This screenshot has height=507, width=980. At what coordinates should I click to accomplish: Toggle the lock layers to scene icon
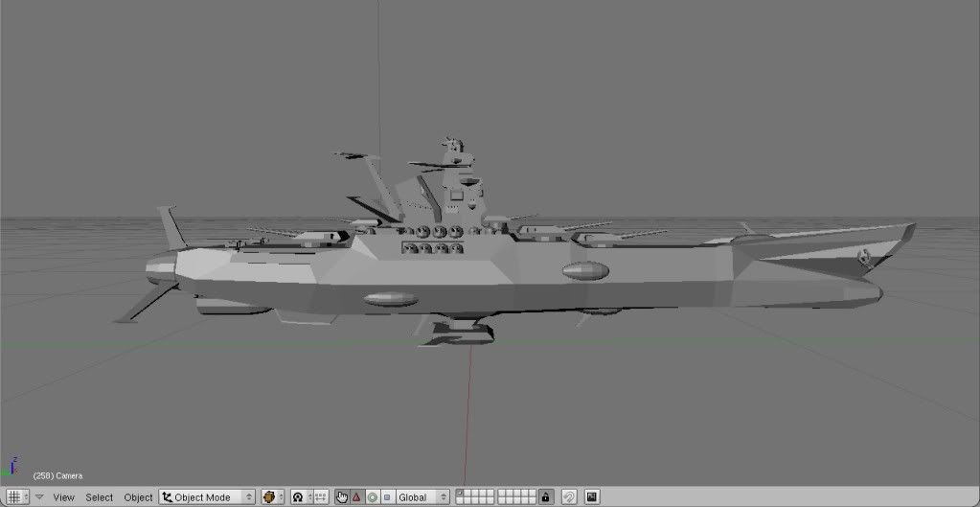coord(546,497)
